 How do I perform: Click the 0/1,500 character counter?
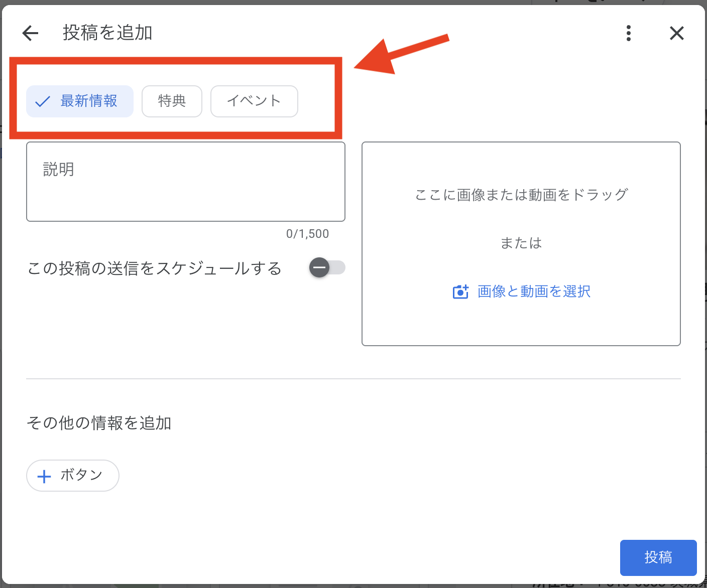click(307, 234)
